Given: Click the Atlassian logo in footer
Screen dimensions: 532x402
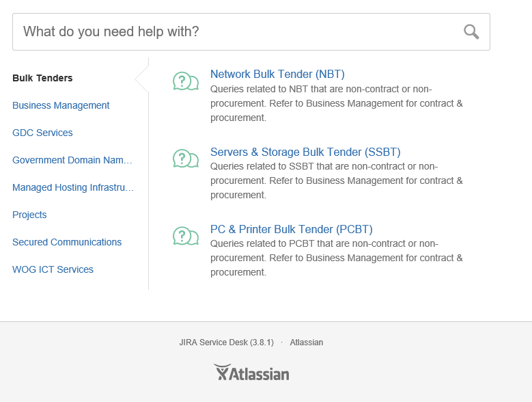Looking at the screenshot, I should (x=251, y=373).
